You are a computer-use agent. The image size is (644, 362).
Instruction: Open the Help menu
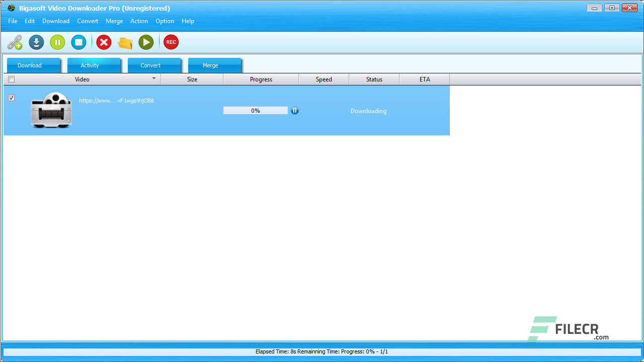pyautogui.click(x=188, y=21)
